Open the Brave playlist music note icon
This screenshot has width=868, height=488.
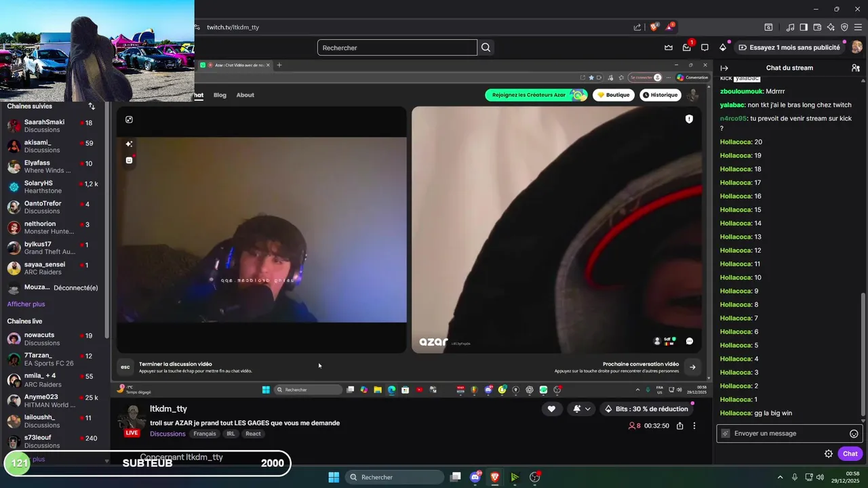coord(790,27)
